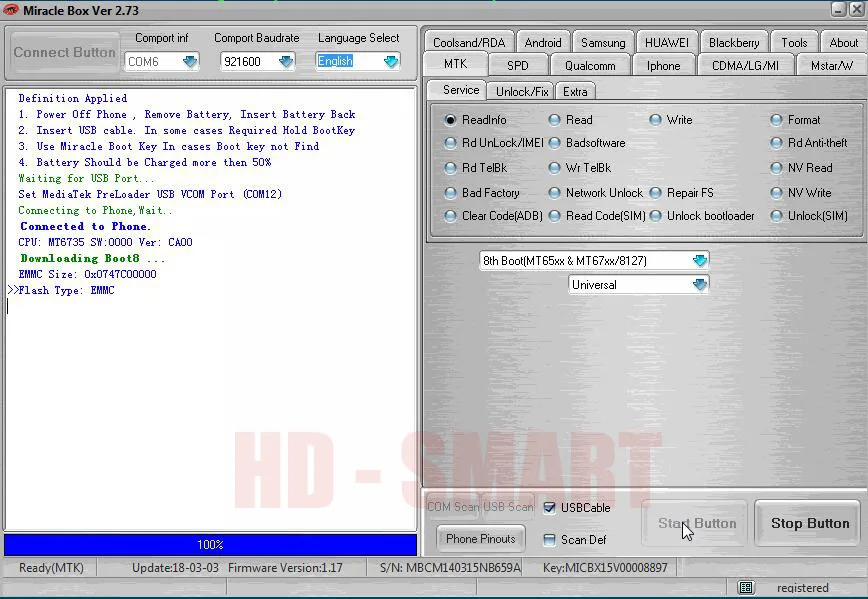The height and width of the screenshot is (599, 868).
Task: Select the Wr TelBk radio option
Action: coord(554,168)
